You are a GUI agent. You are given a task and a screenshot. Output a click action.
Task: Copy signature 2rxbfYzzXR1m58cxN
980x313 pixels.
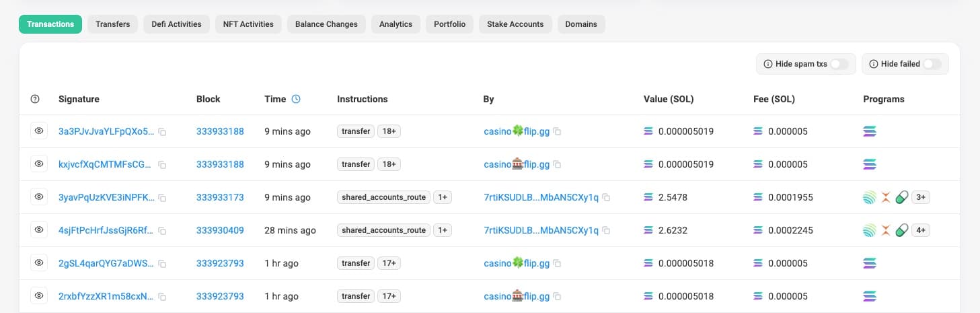[162, 297]
